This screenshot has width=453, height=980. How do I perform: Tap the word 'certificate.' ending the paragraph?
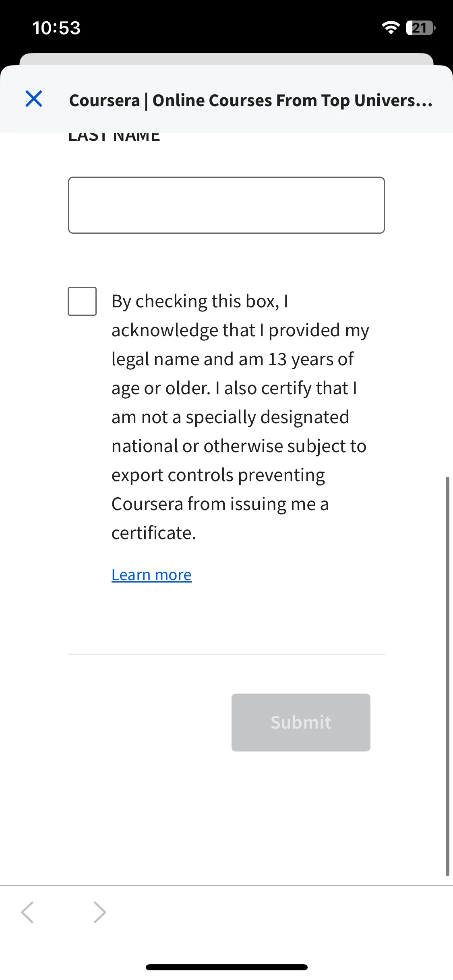coord(153,533)
